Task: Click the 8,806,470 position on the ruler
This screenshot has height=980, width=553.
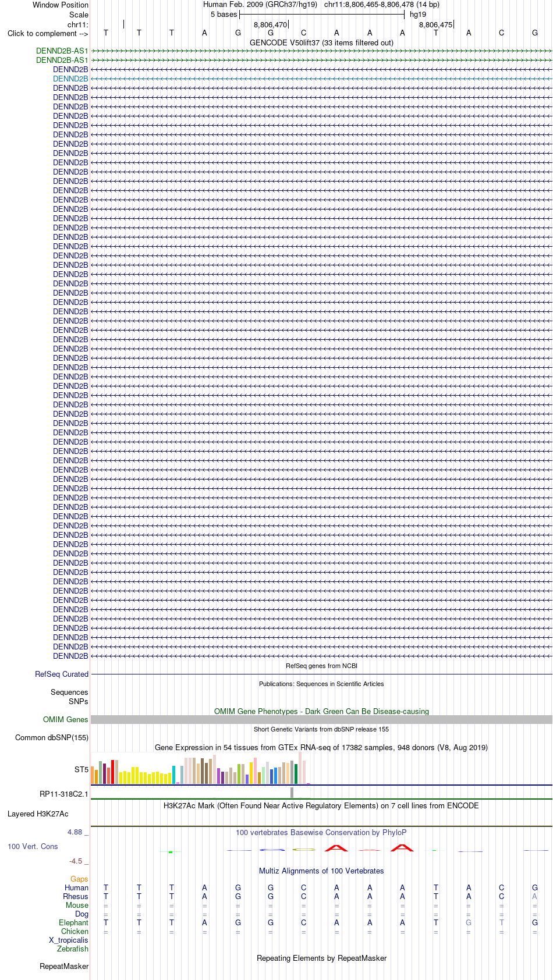Action: pyautogui.click(x=270, y=24)
